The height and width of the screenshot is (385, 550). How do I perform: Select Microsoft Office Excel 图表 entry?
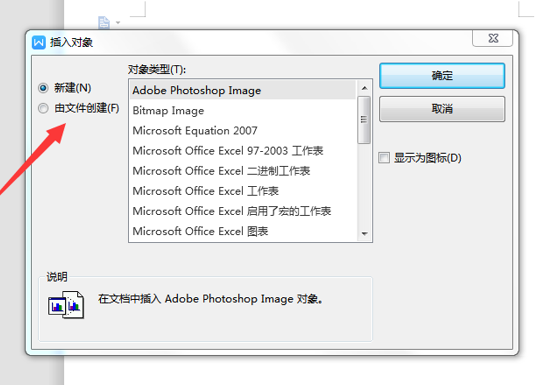tap(243, 231)
